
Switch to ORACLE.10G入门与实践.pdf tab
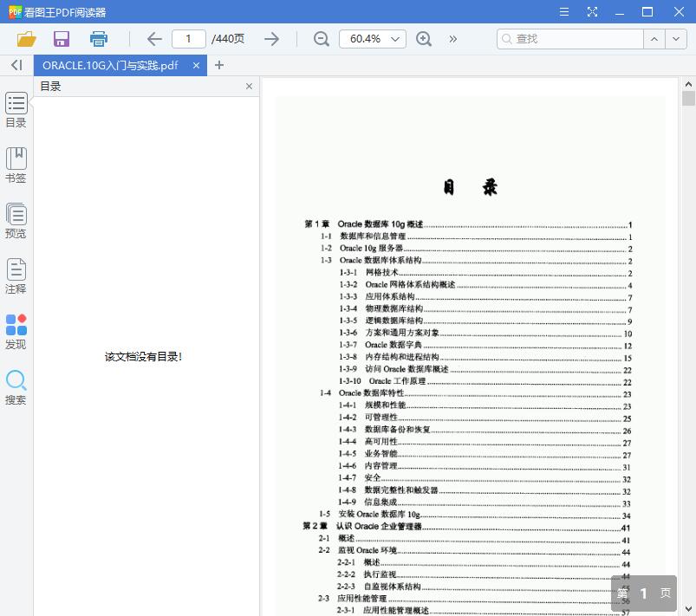point(111,66)
